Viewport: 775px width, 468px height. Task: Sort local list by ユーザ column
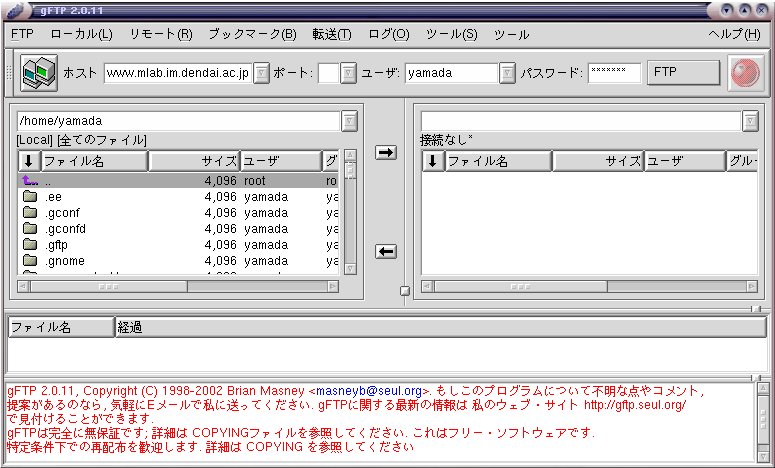pyautogui.click(x=281, y=161)
